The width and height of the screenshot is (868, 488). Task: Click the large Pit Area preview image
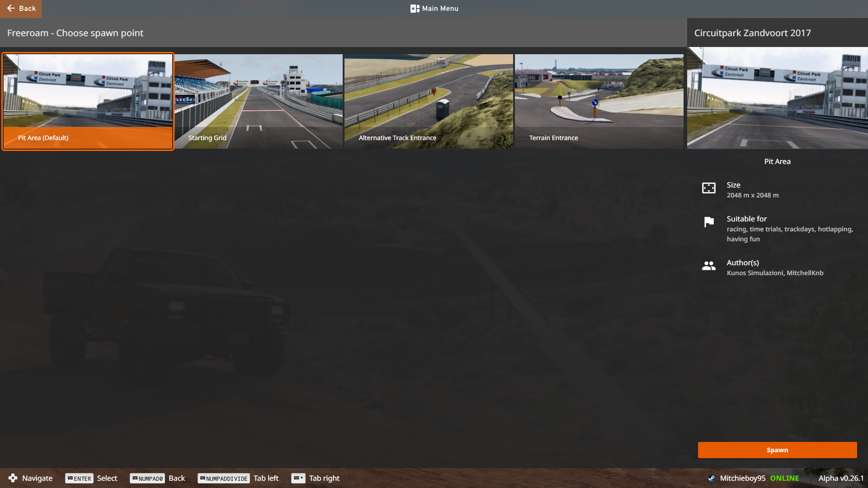[778, 98]
